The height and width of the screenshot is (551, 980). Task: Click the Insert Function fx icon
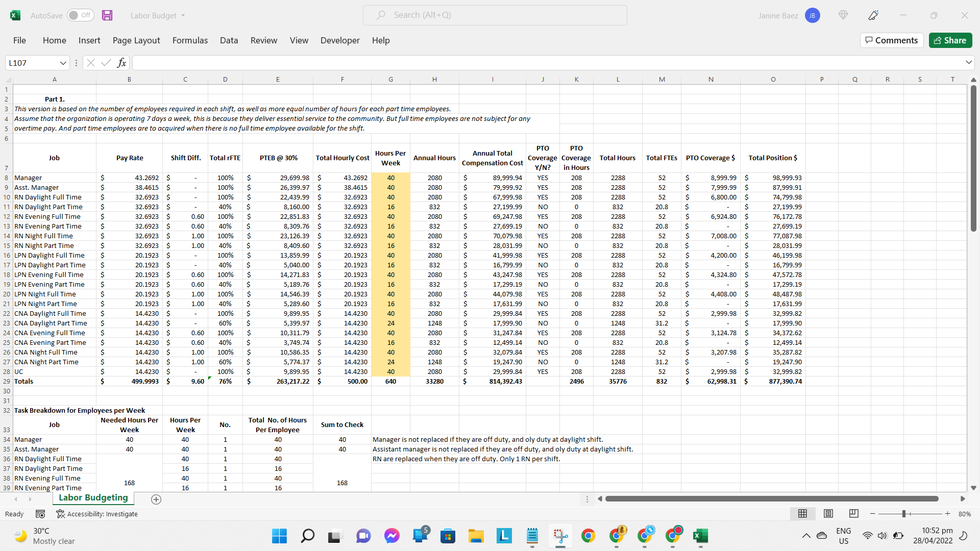(x=121, y=63)
